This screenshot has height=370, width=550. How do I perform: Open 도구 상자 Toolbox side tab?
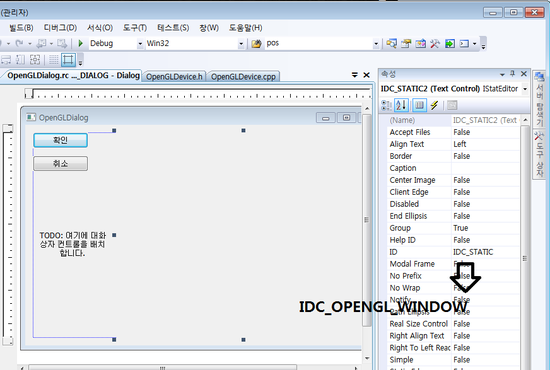[x=539, y=154]
